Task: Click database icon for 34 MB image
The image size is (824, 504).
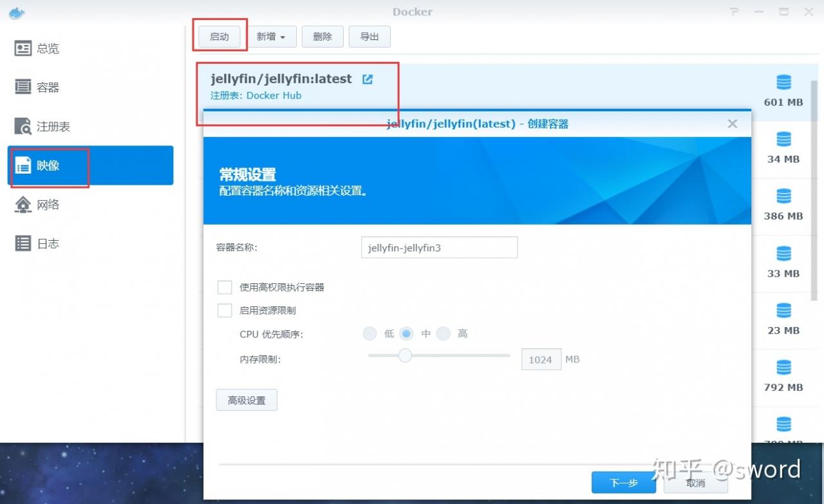Action: click(x=783, y=139)
